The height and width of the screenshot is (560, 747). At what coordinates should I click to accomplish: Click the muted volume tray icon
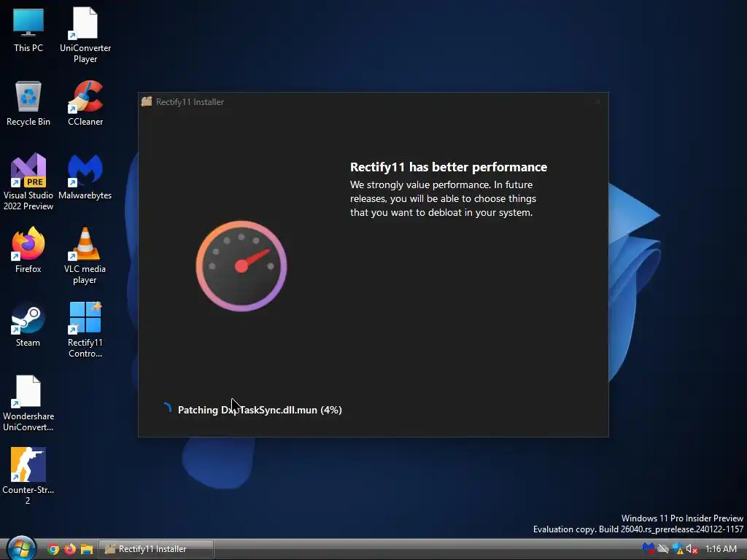(692, 549)
